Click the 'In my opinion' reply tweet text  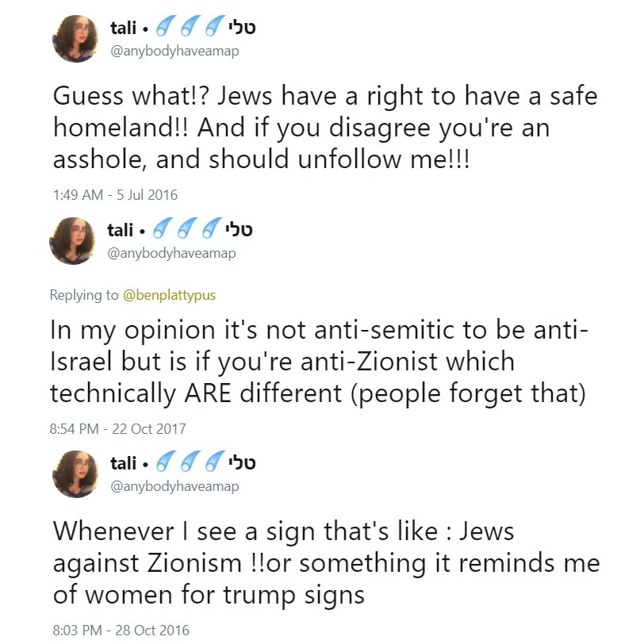coord(319,362)
